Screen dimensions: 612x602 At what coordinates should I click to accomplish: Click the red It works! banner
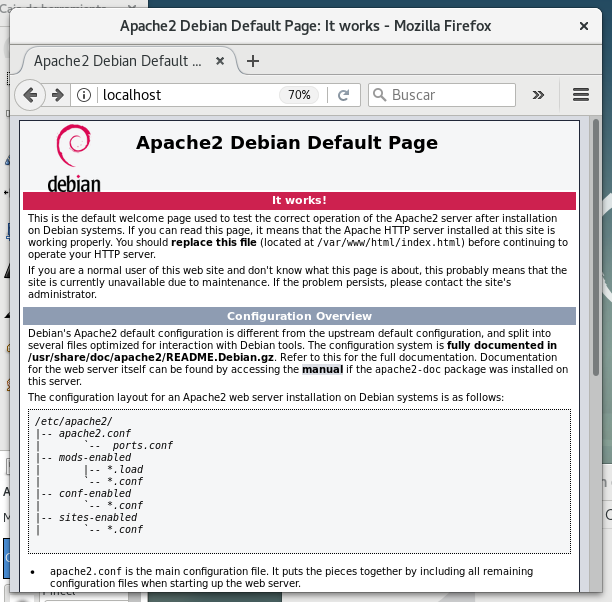(x=299, y=200)
